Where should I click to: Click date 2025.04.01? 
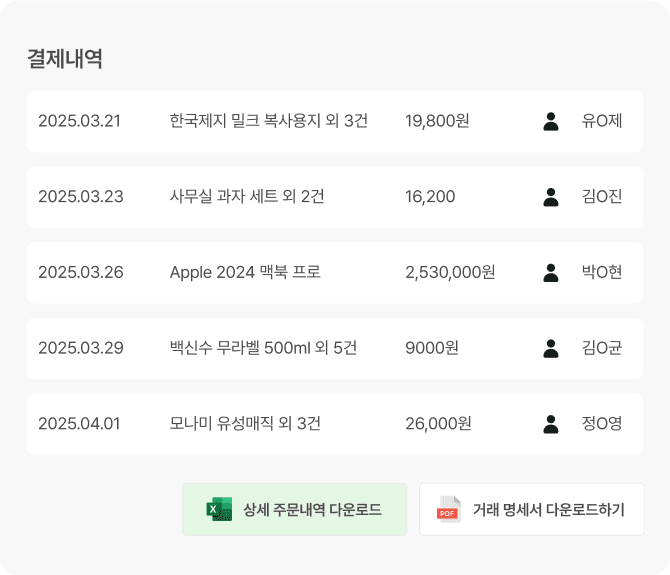pyautogui.click(x=79, y=423)
